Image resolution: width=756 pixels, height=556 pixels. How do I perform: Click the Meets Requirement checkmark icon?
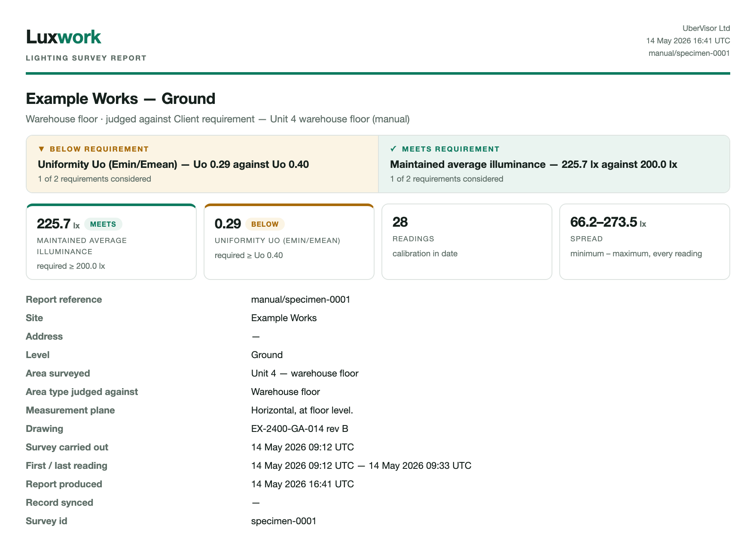pyautogui.click(x=393, y=149)
